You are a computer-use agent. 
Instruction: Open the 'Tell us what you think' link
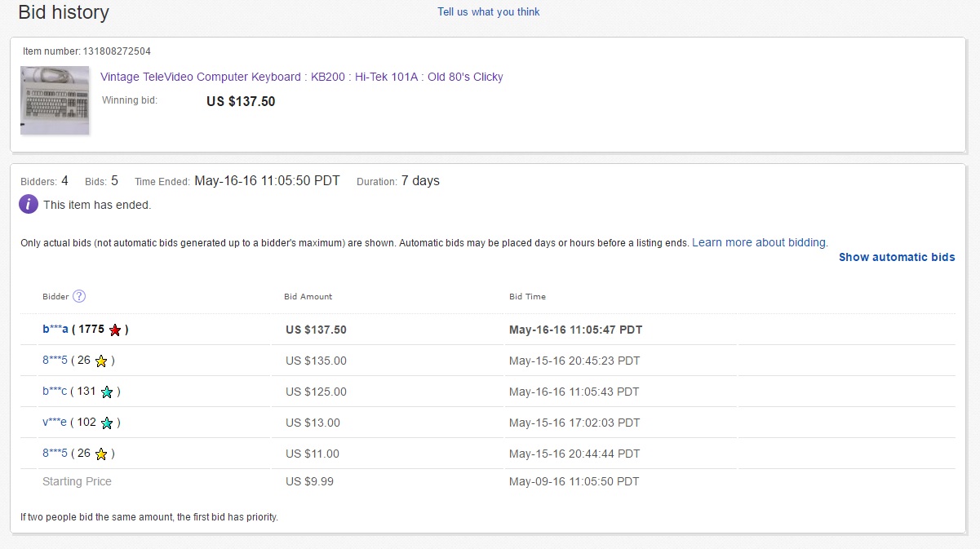pos(488,12)
